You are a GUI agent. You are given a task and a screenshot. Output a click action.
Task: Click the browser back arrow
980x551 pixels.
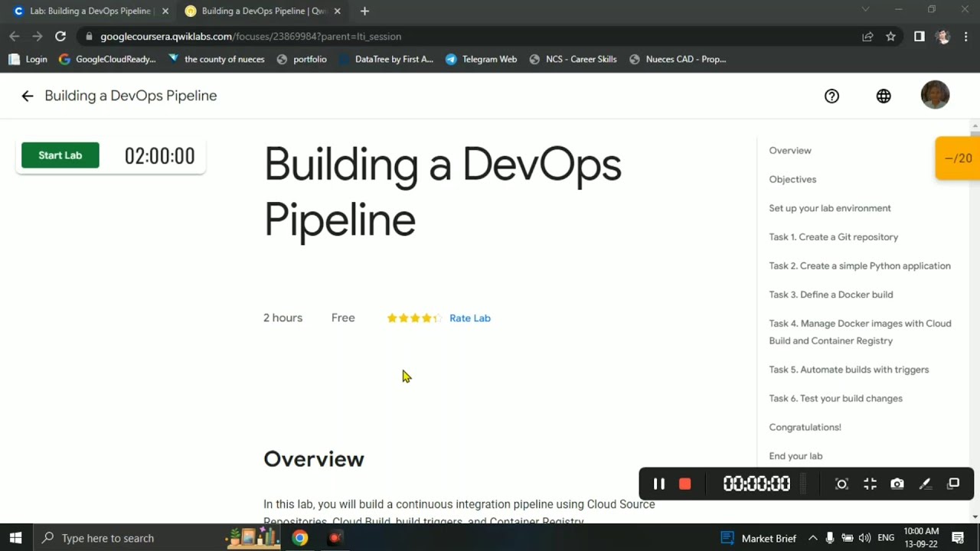click(x=14, y=36)
